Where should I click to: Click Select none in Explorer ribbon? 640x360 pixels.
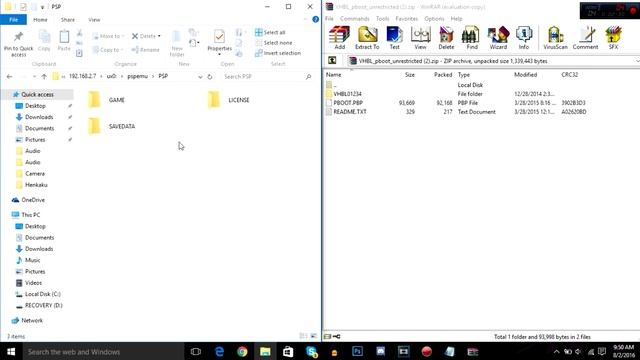point(273,43)
